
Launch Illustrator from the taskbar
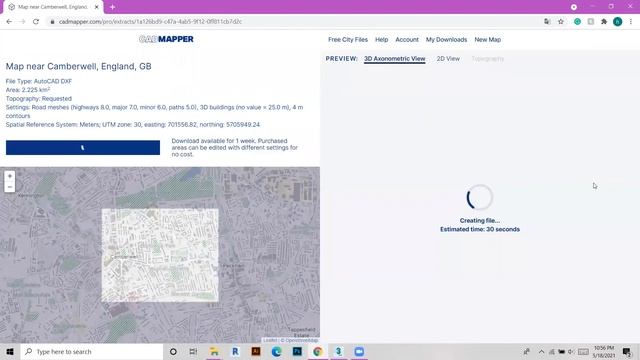[x=256, y=351]
